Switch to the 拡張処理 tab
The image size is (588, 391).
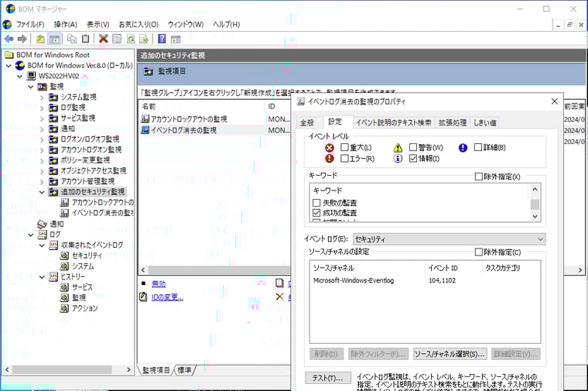click(453, 122)
